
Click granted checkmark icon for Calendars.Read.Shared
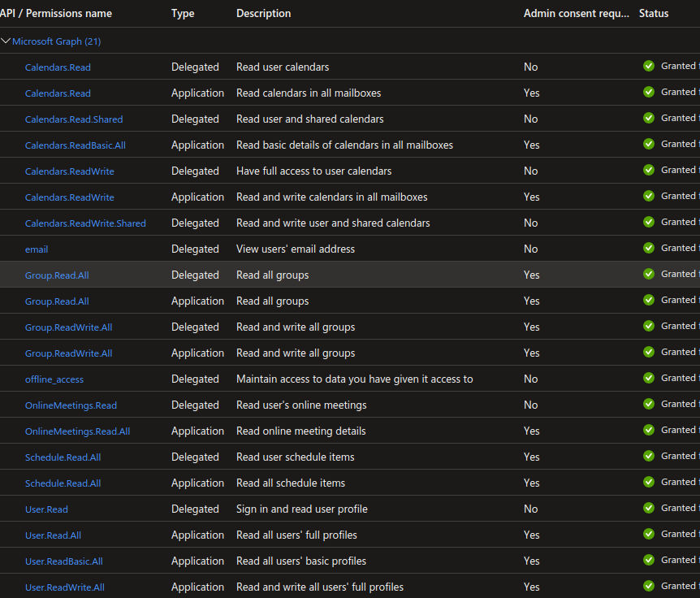click(649, 118)
